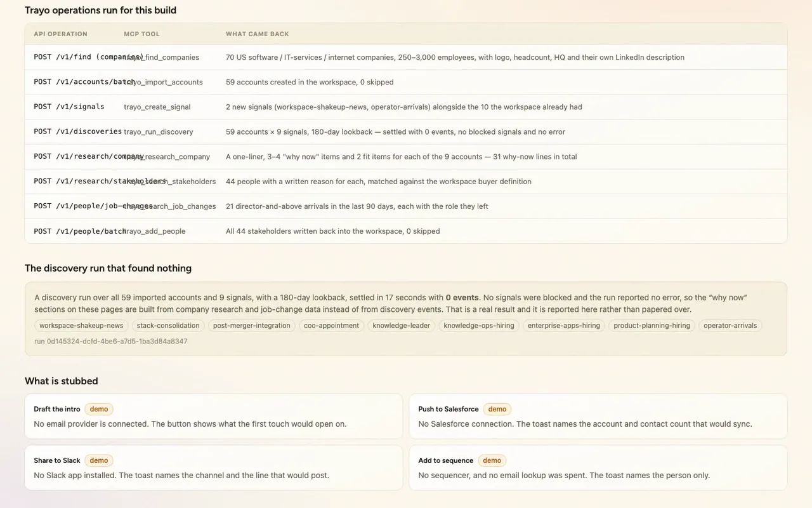812x508 pixels.
Task: Click the trayo_create_signal tool cell
Action: pos(157,107)
